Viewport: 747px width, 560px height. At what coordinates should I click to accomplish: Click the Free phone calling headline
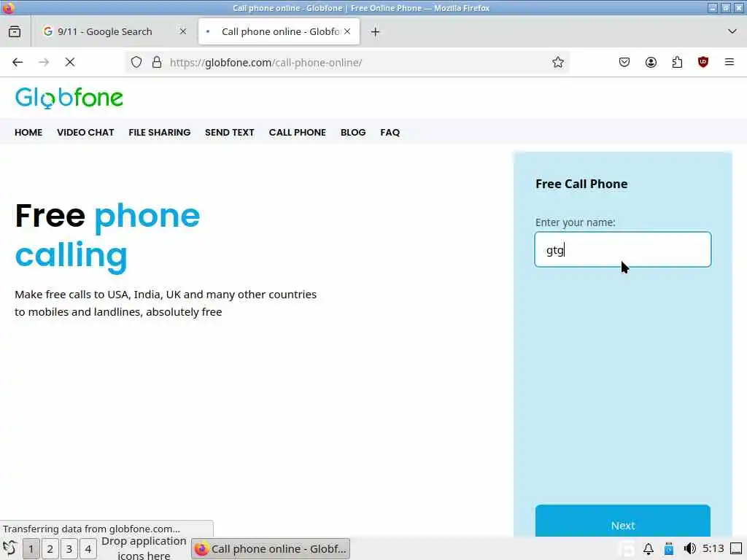(x=108, y=237)
